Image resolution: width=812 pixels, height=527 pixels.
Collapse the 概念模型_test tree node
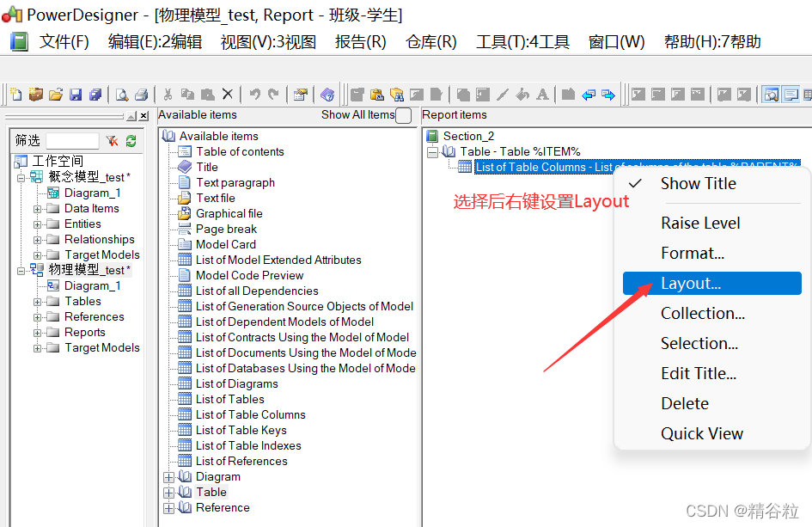pyautogui.click(x=21, y=177)
